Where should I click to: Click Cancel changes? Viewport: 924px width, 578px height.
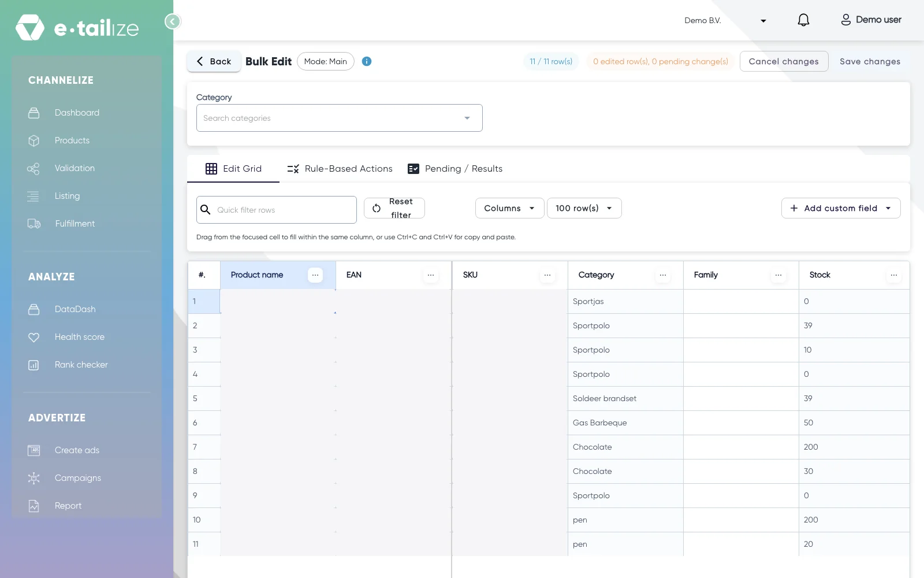(x=784, y=61)
